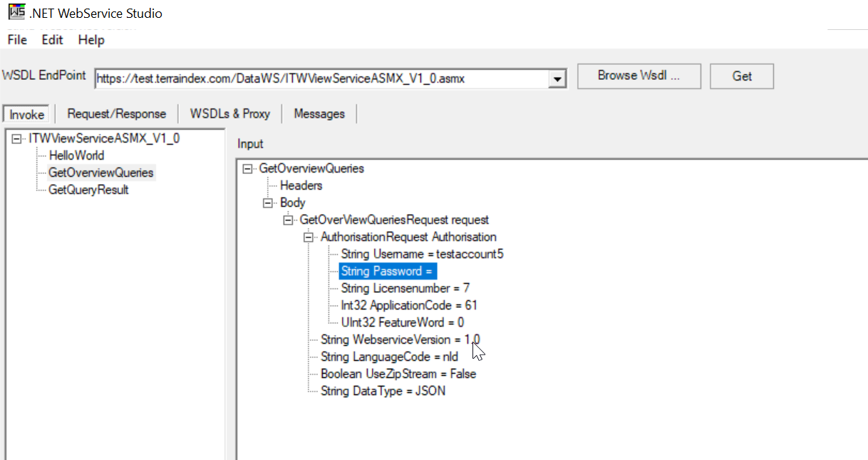Viewport: 868px width, 460px height.
Task: Select UInt32 FeatureWord = 0
Action: coord(403,322)
